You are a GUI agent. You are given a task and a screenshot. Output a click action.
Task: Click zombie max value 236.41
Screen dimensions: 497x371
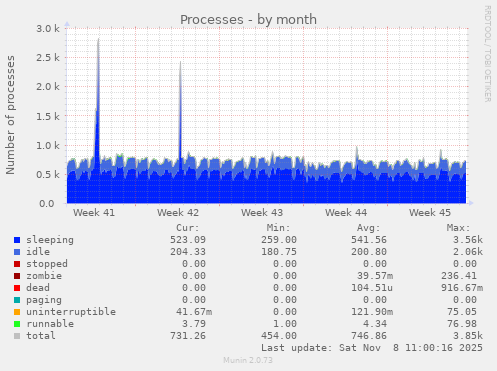pyautogui.click(x=459, y=276)
